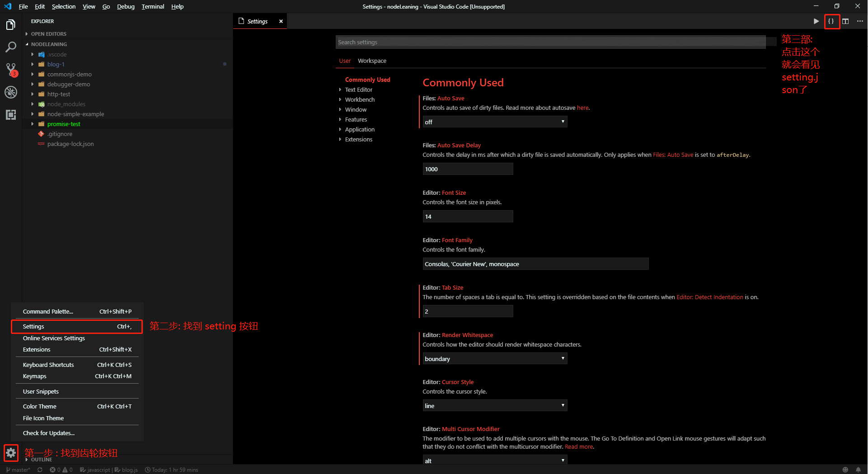Click the VS Code logo in title bar
Viewport: 868px width, 474px height.
pos(8,6)
